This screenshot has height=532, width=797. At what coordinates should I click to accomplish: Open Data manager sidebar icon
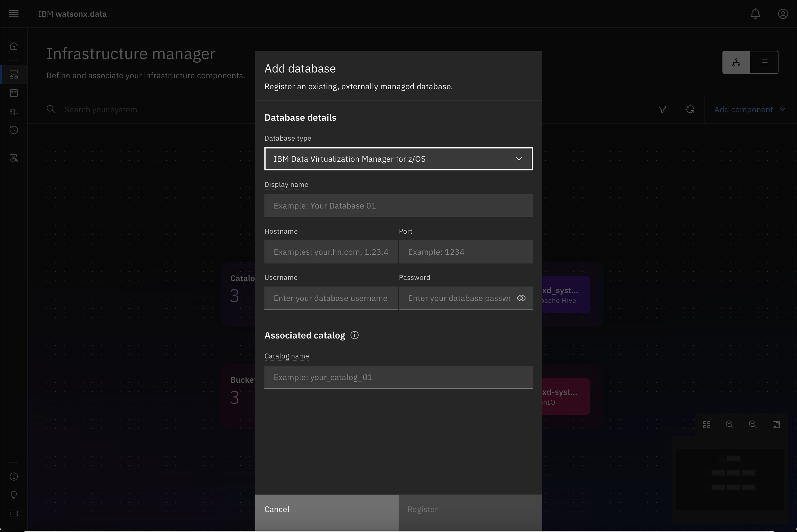coord(14,93)
